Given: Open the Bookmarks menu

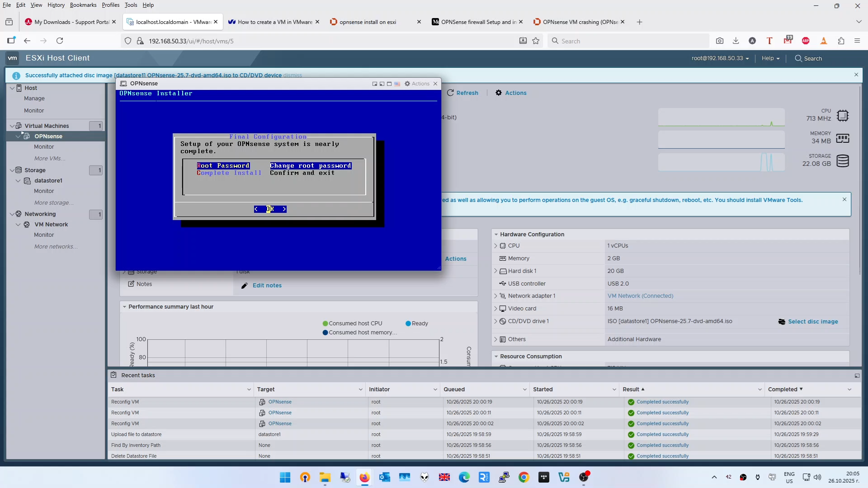Looking at the screenshot, I should coord(83,5).
